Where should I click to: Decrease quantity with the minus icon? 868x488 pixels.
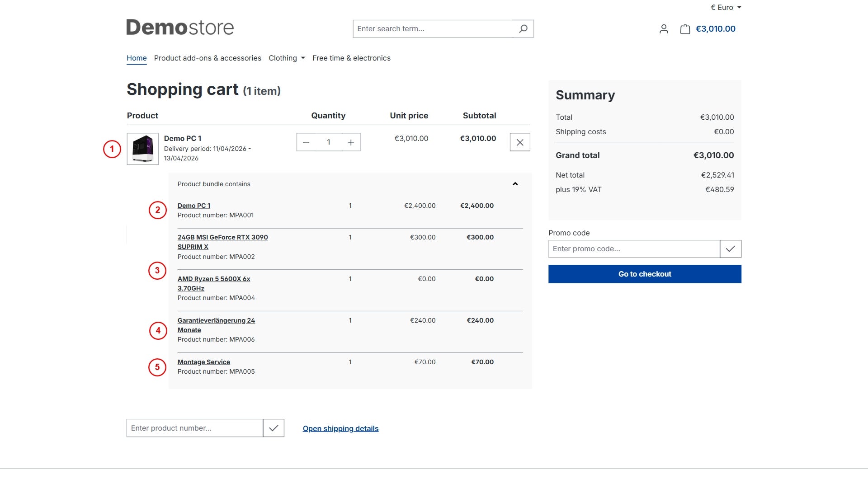(x=306, y=142)
